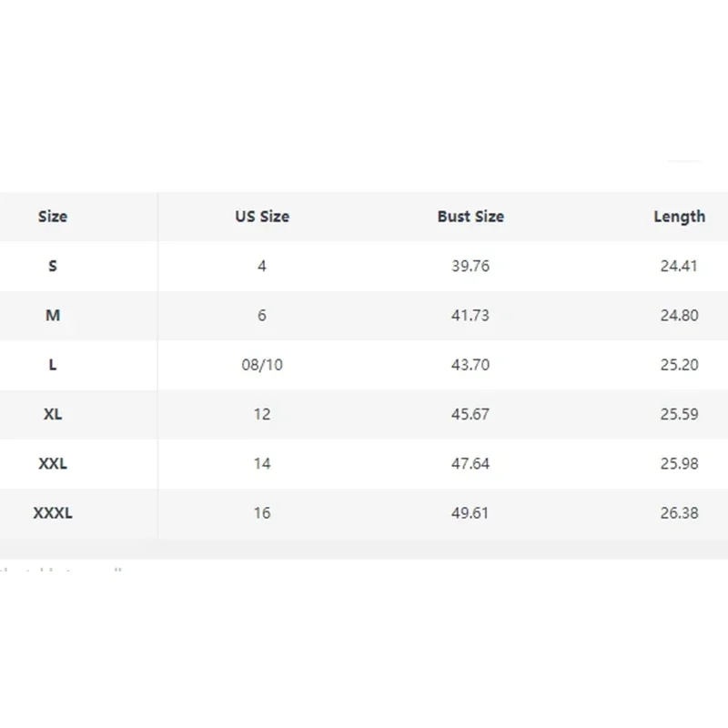Click the L size row label

point(53,365)
